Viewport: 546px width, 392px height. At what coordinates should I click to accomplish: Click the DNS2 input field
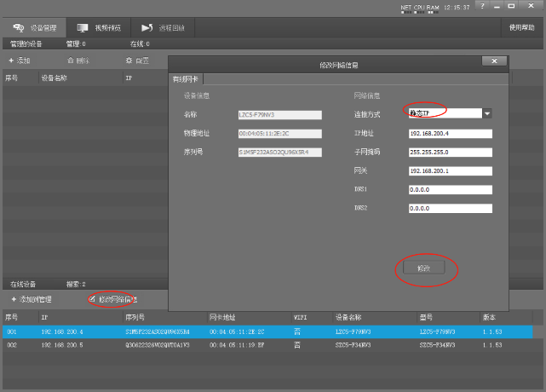coord(450,207)
